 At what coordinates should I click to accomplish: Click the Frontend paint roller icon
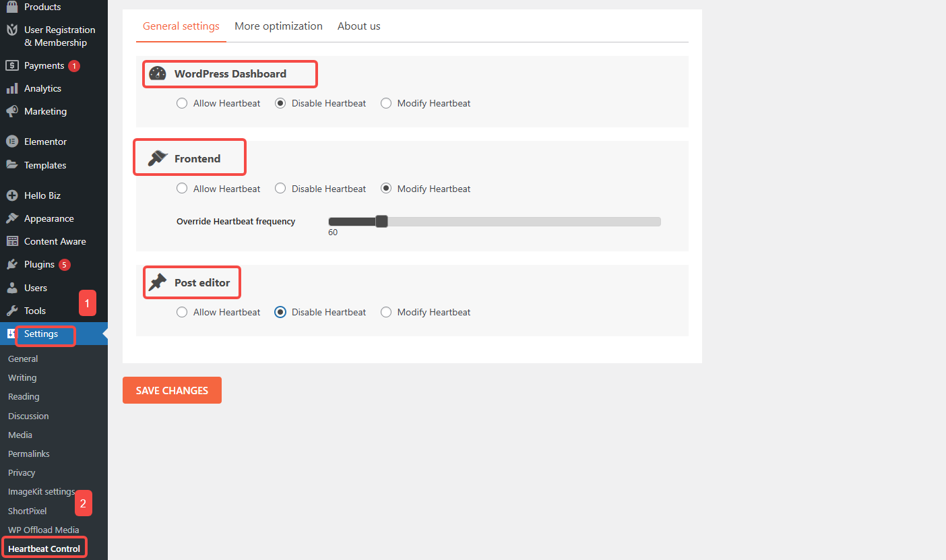(156, 157)
